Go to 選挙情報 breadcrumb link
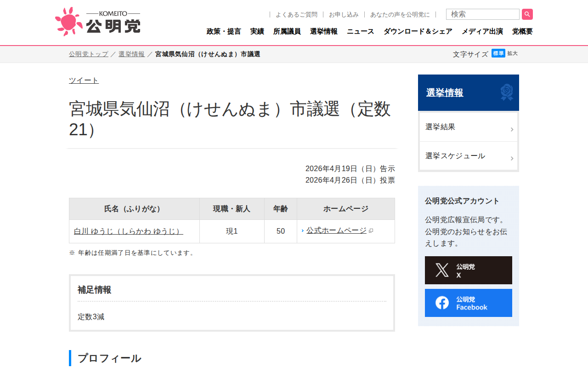Screen dimensions: 588x368 (131, 54)
